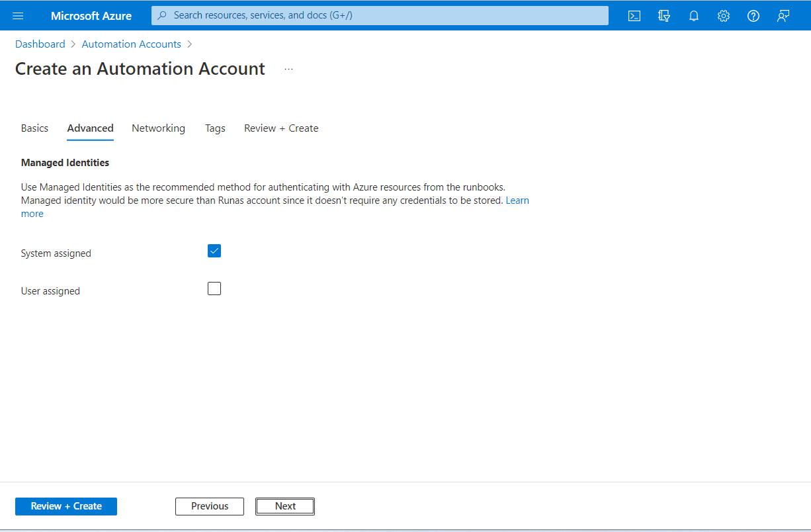Navigate to Automation Accounts via breadcrumb
The width and height of the screenshot is (811, 532).
click(x=131, y=44)
